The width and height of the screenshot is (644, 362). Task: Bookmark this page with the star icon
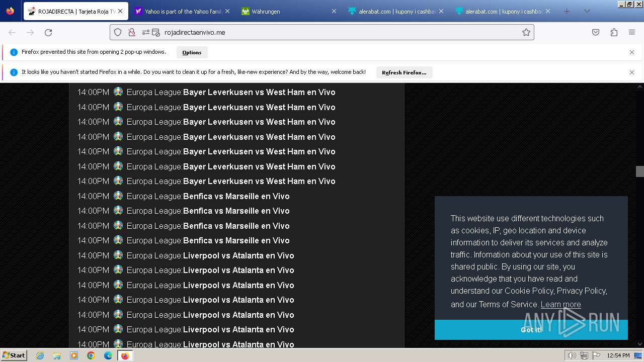pos(526,32)
